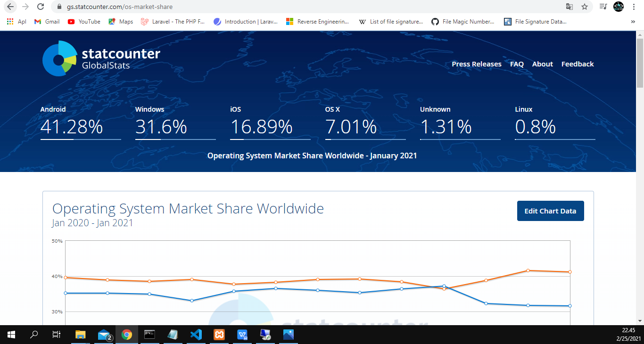Open Task View in the taskbar
Viewport: 644px width, 344px height.
57,335
